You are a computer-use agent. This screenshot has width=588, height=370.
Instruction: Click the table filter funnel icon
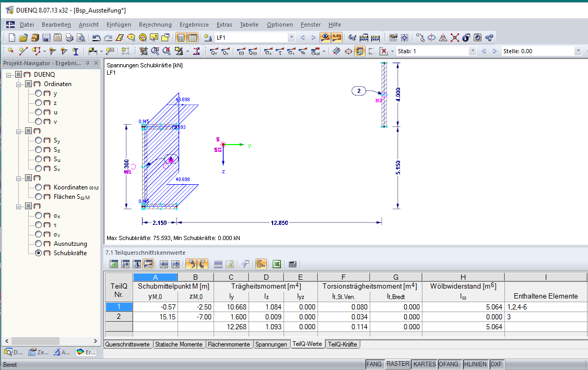pos(245,264)
